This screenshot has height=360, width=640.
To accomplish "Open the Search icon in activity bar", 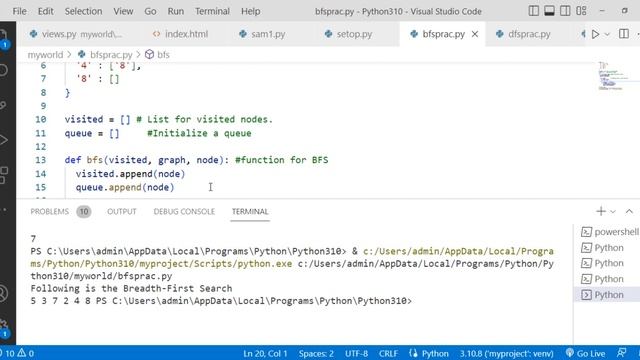I will coord(4,70).
